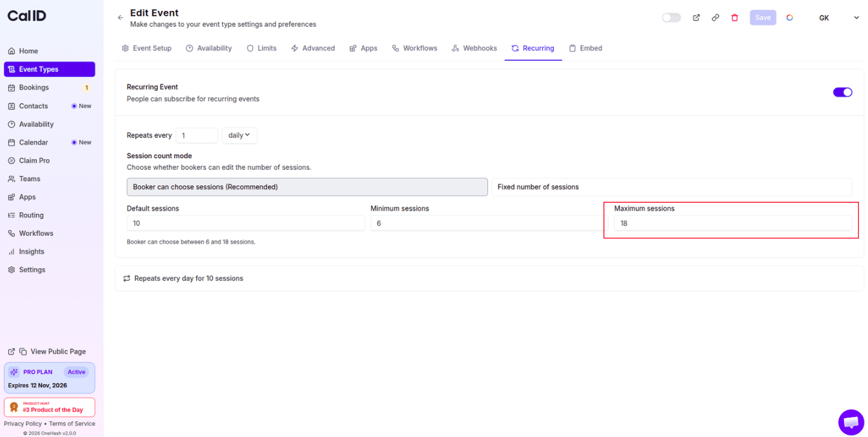
Task: Select Booker can choose sessions mode
Action: tap(307, 187)
